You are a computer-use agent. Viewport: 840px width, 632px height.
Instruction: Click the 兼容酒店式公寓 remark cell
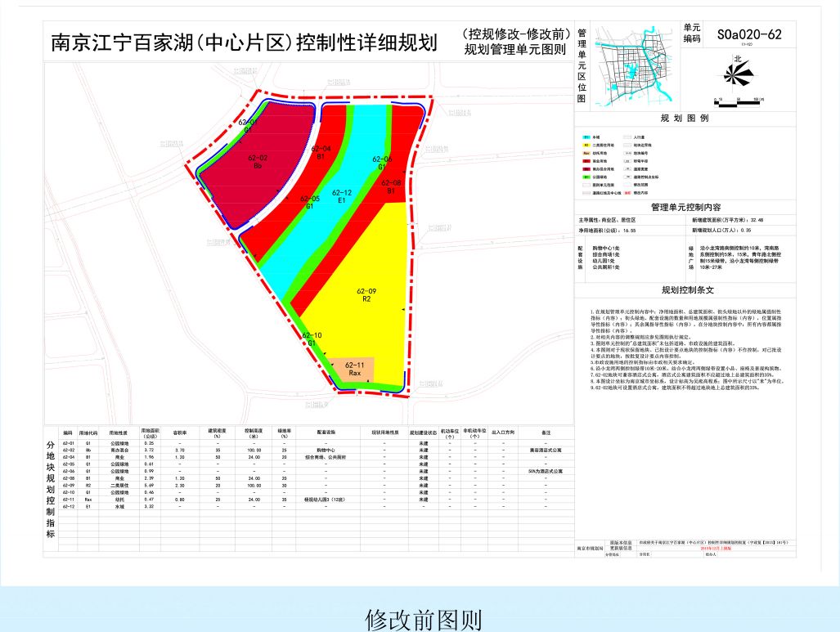(546, 450)
